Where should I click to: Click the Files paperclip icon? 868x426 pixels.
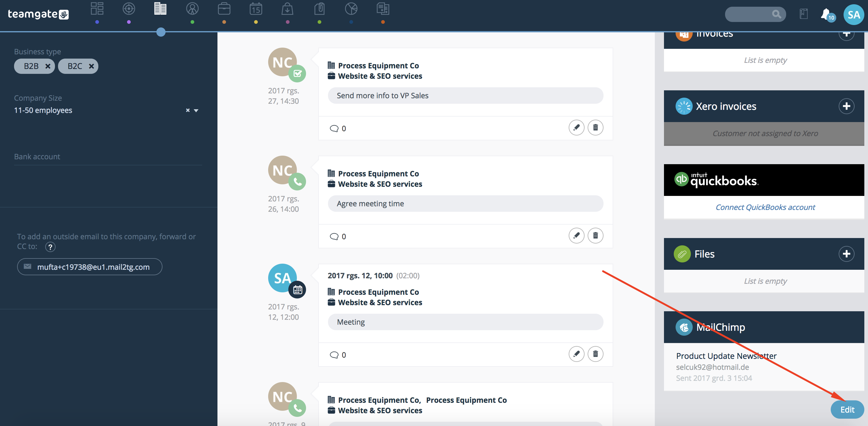click(x=682, y=254)
